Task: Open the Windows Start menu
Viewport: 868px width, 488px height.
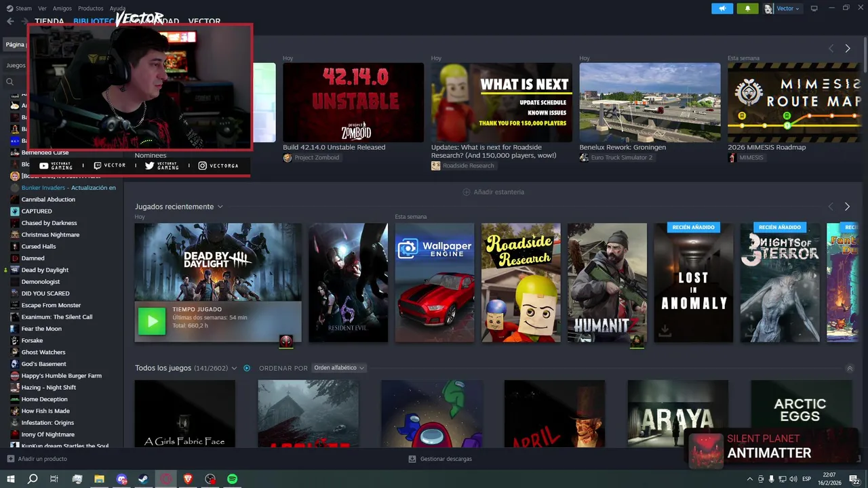Action: tap(10, 479)
